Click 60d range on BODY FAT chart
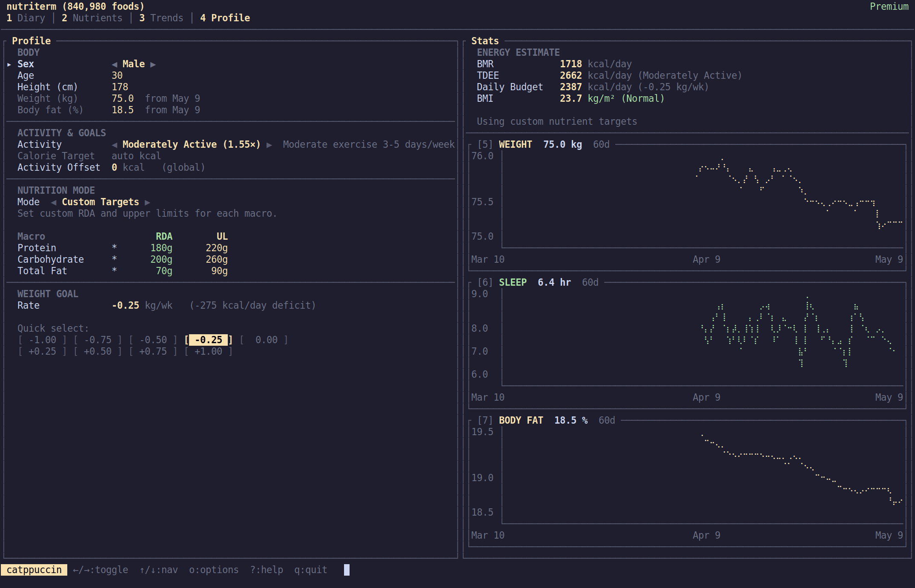This screenshot has width=915, height=588. point(607,420)
